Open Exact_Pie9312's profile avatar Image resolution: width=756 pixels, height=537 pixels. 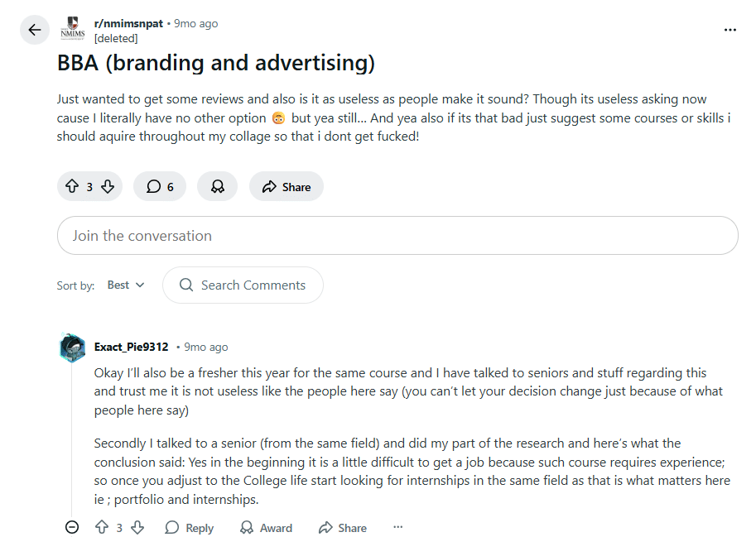coord(73,348)
